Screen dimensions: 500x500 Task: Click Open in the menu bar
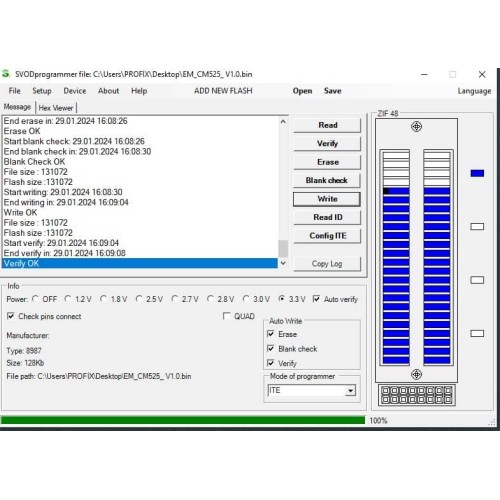coord(302,91)
